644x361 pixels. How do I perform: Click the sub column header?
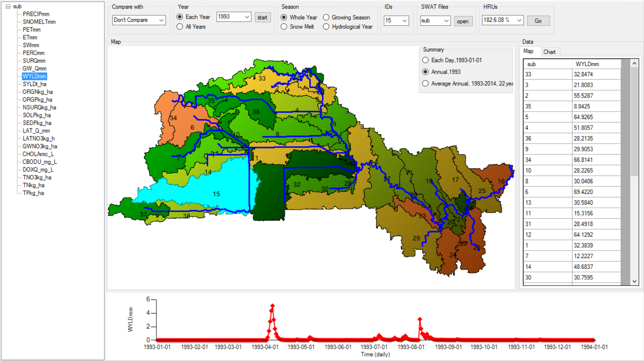click(x=547, y=64)
